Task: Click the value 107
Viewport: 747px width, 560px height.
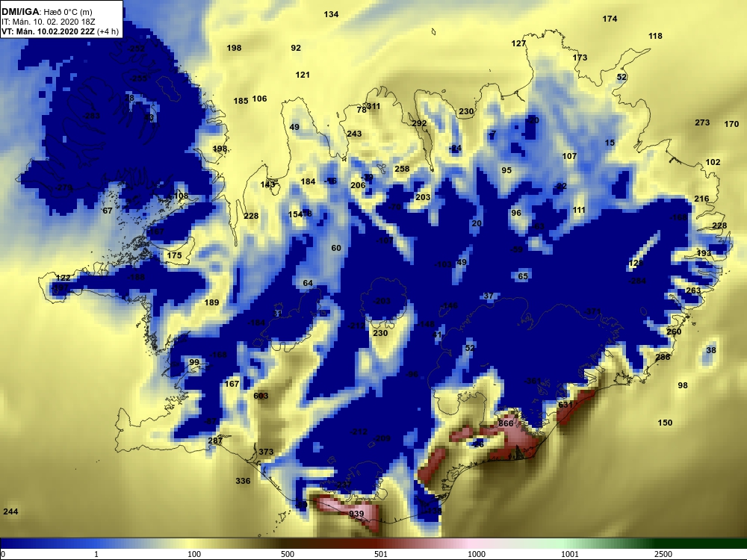Action: (569, 156)
